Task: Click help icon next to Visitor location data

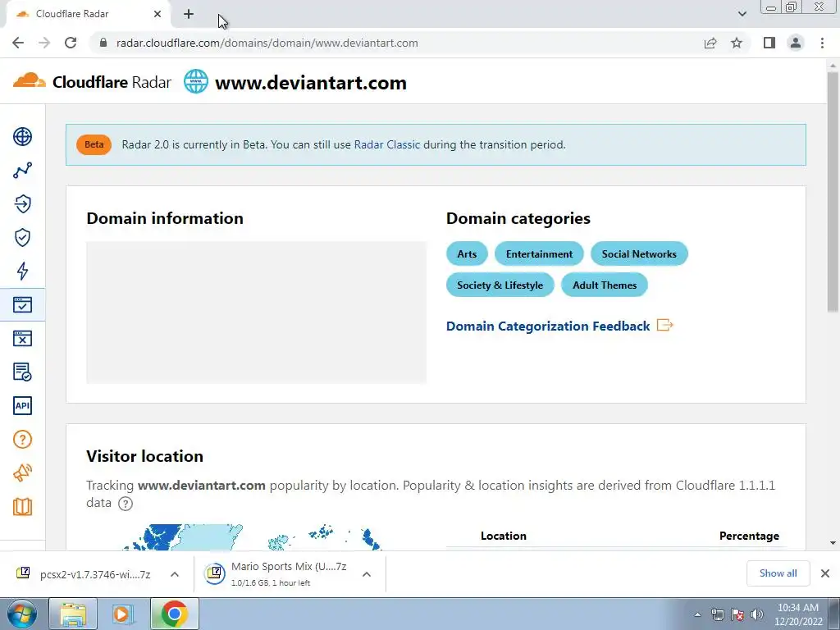Action: 126,504
